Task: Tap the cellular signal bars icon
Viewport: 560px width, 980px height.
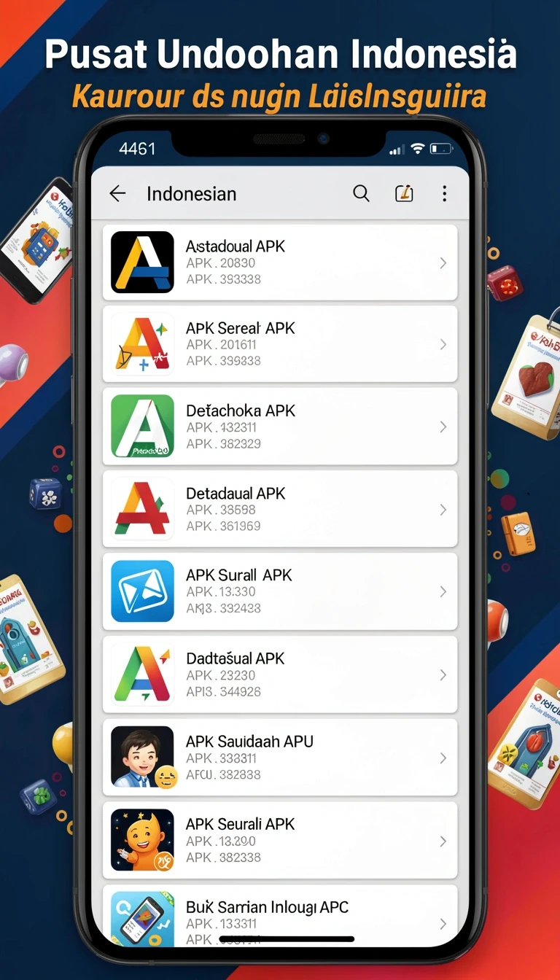Action: coord(397,149)
